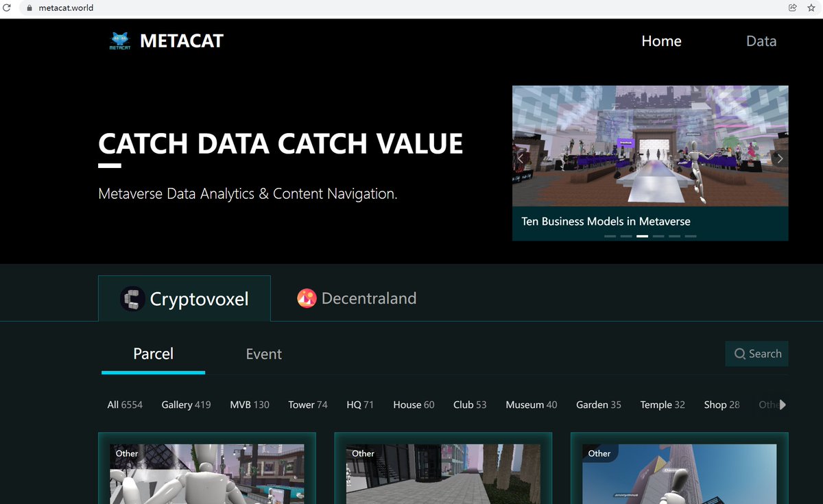Click the CATCH DATA CATCH VALUE headline
This screenshot has height=504, width=823.
(281, 144)
